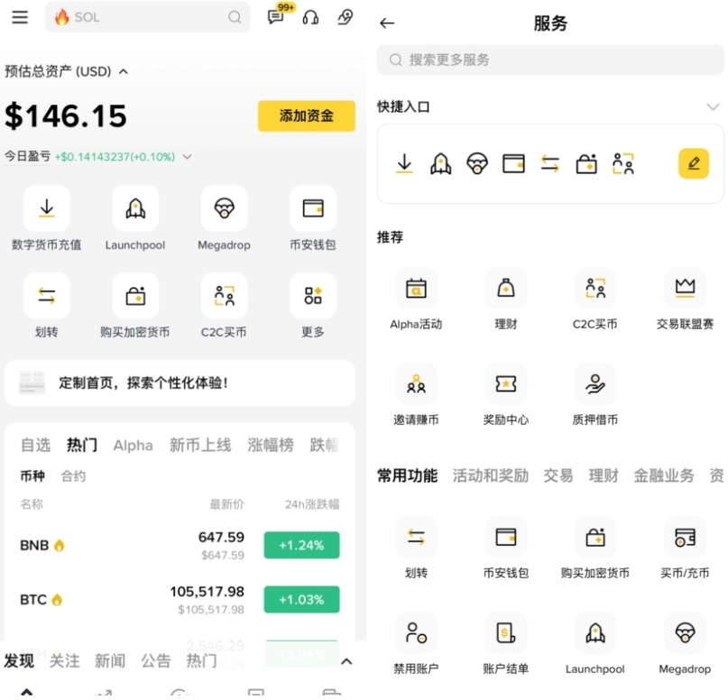728x700 pixels.
Task: Open the hamburger menu on the home screen
Action: click(20, 17)
